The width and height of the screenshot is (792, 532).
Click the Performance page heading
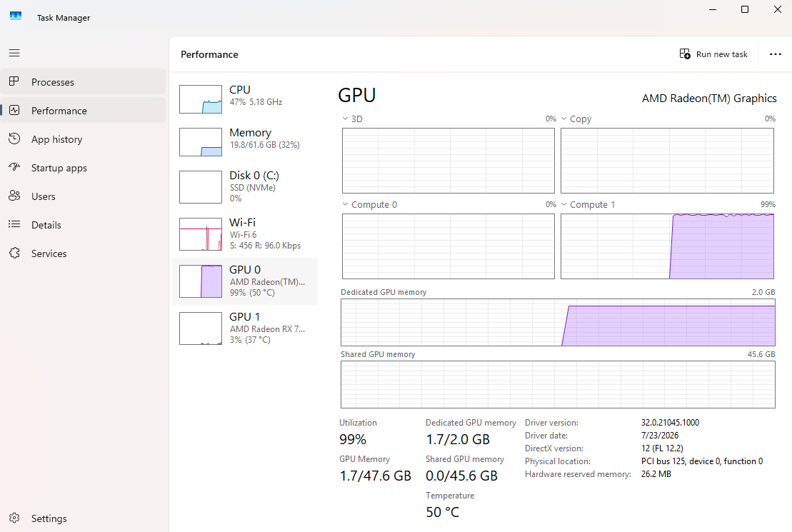point(210,54)
